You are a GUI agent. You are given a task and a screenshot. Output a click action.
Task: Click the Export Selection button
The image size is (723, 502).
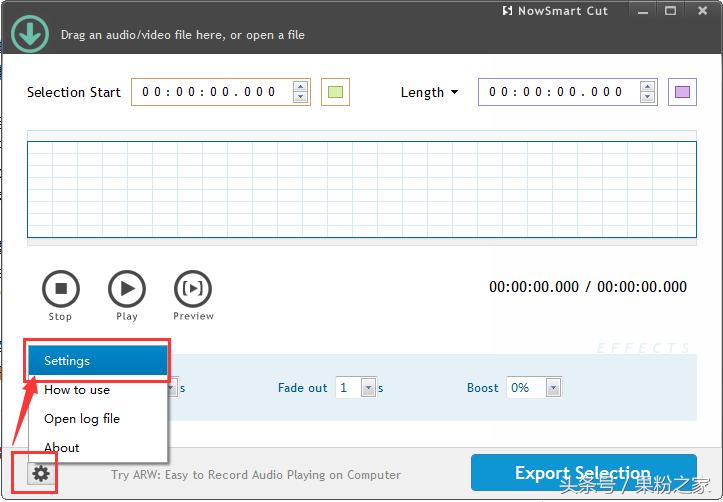tap(584, 472)
